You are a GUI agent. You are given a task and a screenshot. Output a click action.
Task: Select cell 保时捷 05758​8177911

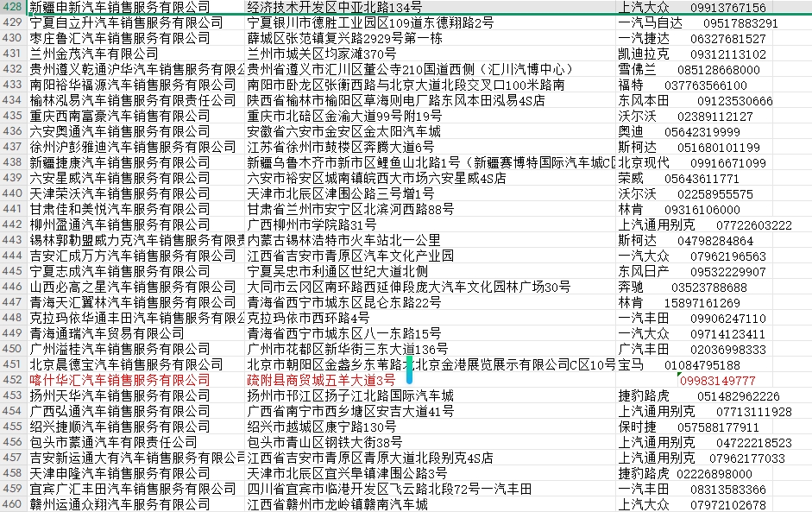point(689,427)
